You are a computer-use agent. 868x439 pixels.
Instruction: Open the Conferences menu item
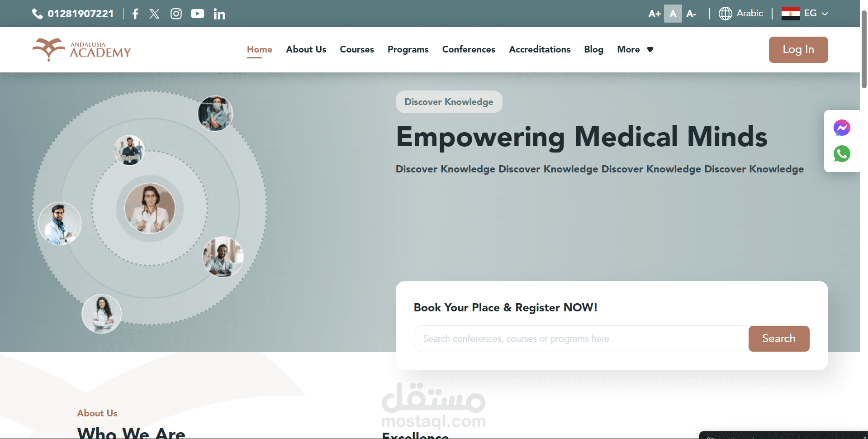click(x=469, y=49)
